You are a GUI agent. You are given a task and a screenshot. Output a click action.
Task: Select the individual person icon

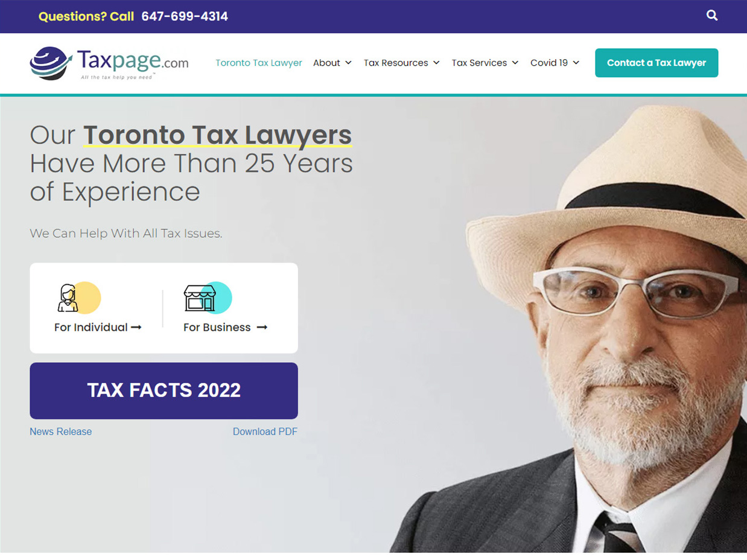pyautogui.click(x=68, y=297)
